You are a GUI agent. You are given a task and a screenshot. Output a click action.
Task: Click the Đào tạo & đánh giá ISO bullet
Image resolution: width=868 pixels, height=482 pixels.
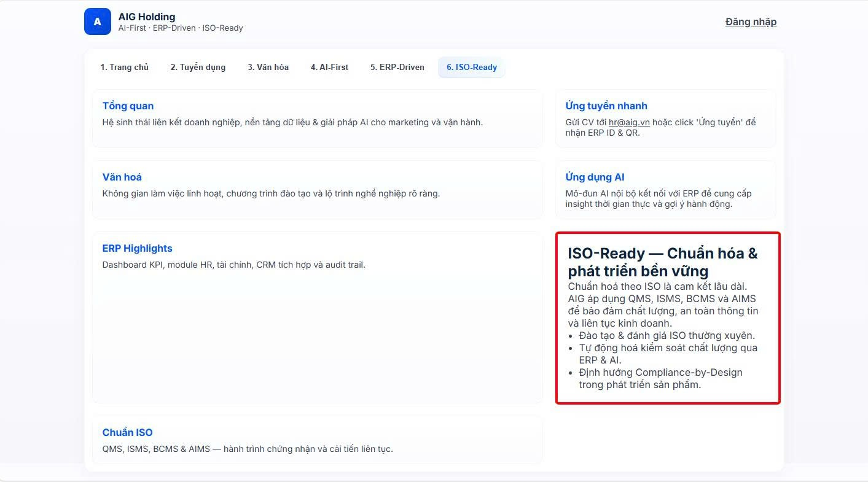click(667, 335)
